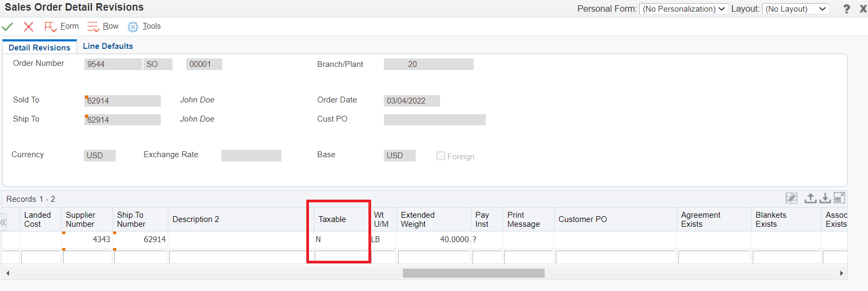
Task: Click the order type field SO
Action: pyautogui.click(x=158, y=64)
